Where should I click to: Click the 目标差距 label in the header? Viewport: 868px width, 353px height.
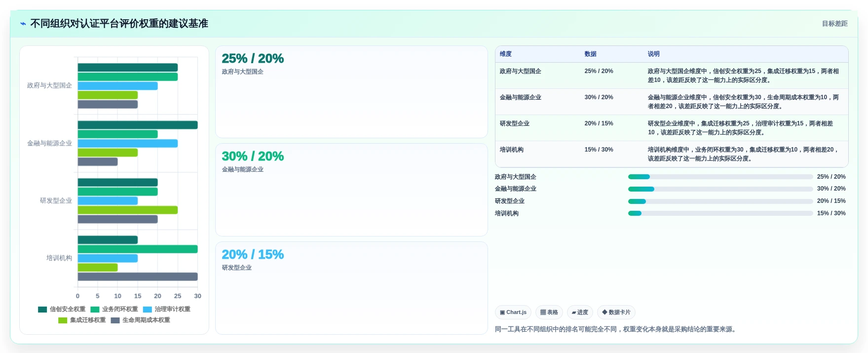tap(834, 24)
